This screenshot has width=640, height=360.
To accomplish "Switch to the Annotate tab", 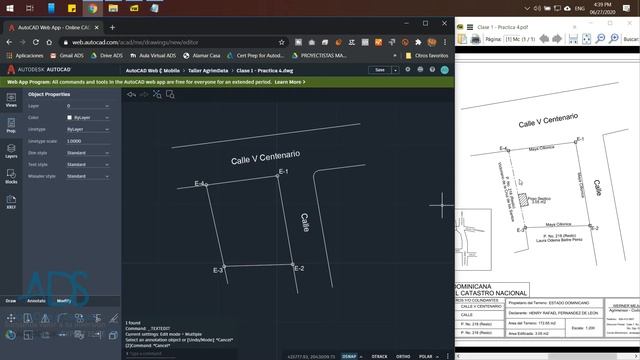I will pyautogui.click(x=36, y=301).
